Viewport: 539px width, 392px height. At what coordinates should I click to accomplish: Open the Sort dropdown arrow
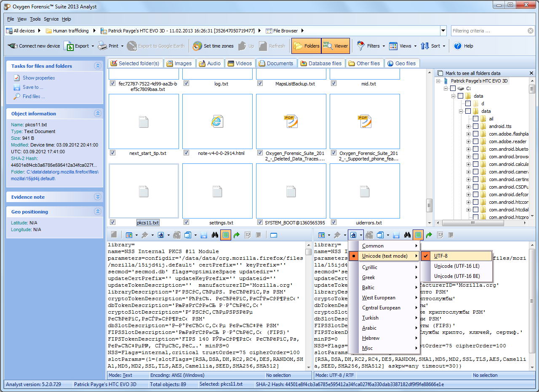click(443, 46)
